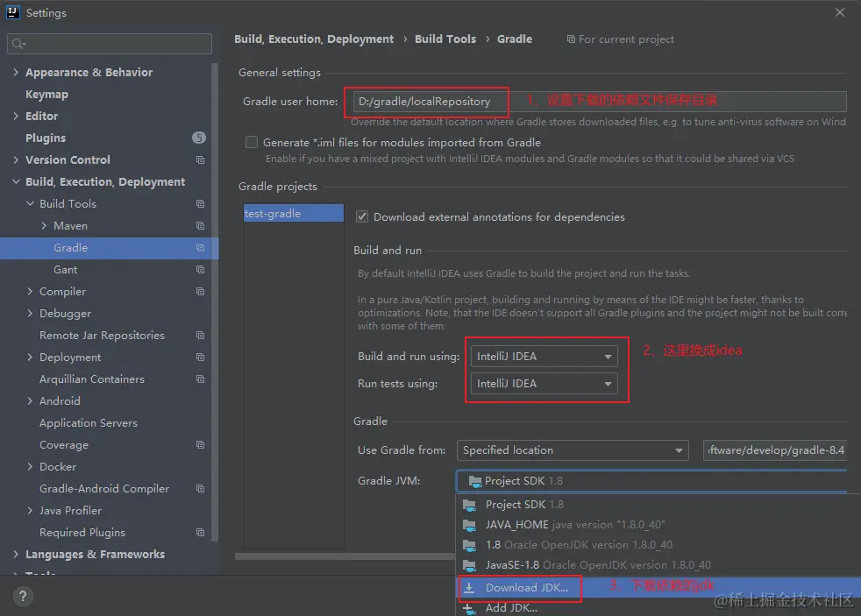Click the Gradle JVM combo box
Screen dimensions: 861x616
pyautogui.click(x=651, y=481)
